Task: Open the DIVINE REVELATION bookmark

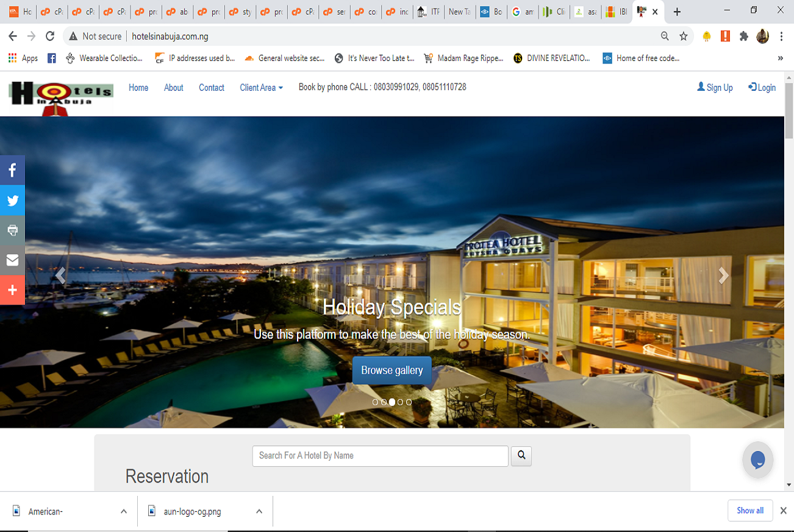Action: coord(553,59)
